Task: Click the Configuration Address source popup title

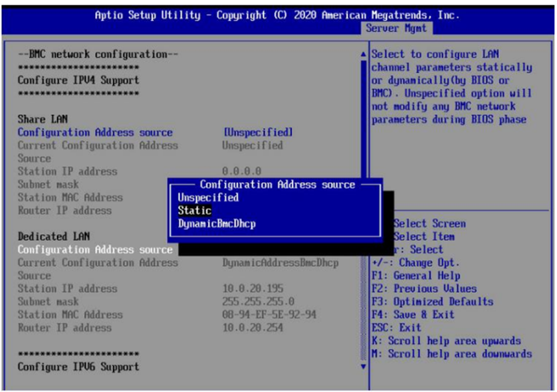Action: pyautogui.click(x=277, y=185)
